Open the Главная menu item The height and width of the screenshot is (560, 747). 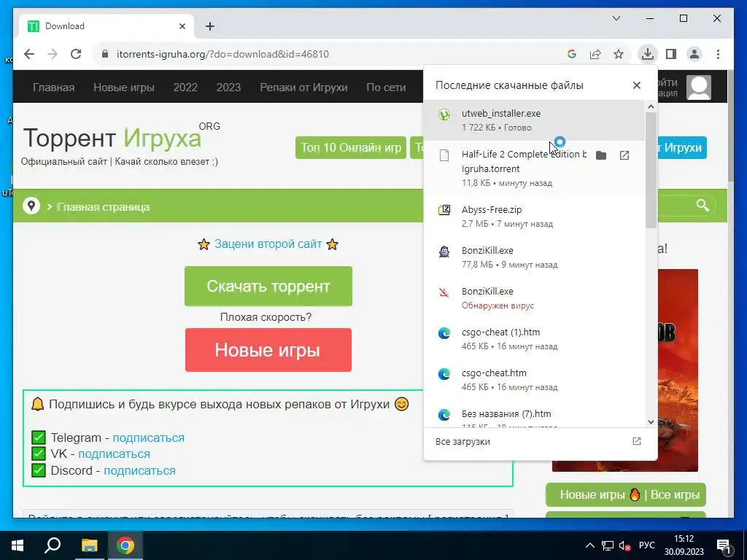(x=53, y=87)
